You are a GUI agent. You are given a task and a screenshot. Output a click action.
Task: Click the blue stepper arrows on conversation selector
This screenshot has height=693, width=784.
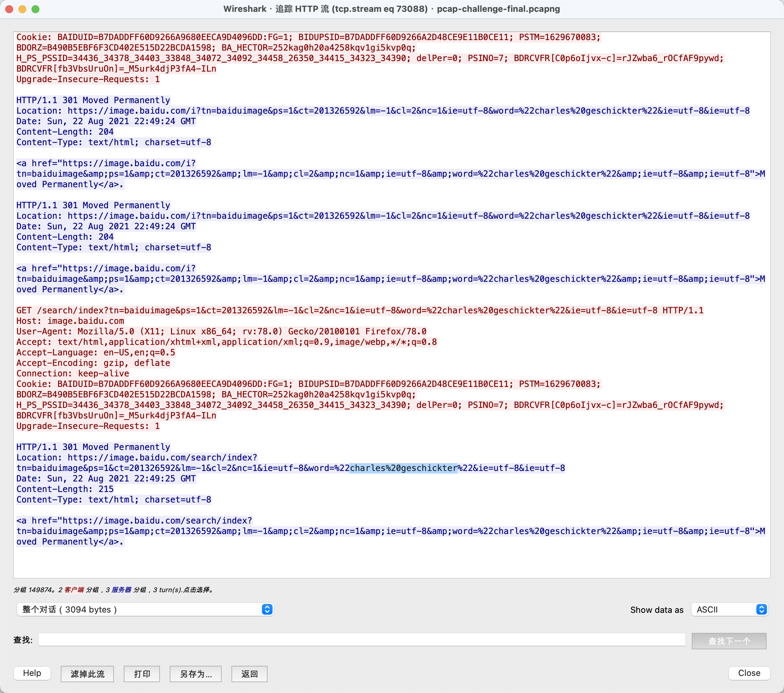267,609
